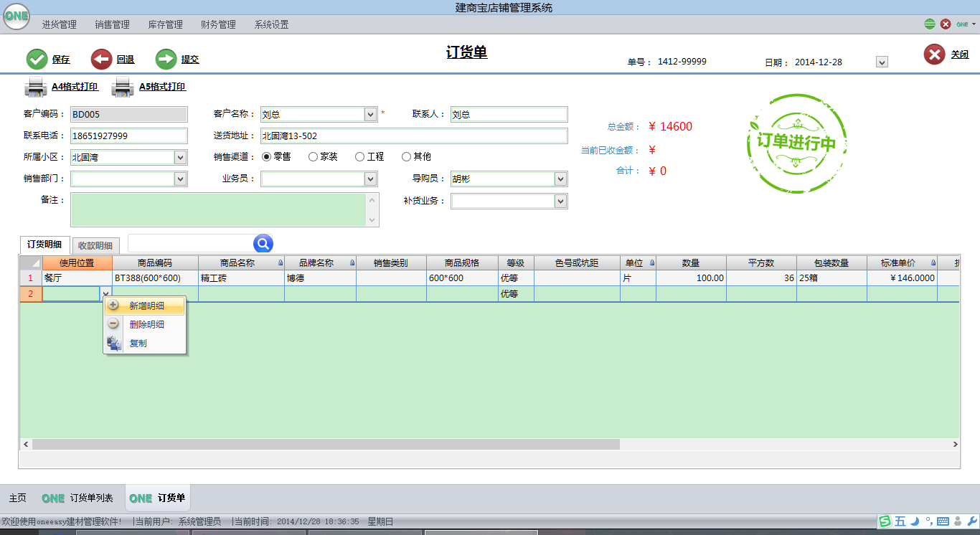The width and height of the screenshot is (980, 535).
Task: Switch to the 收款明细 tab
Action: pos(95,245)
